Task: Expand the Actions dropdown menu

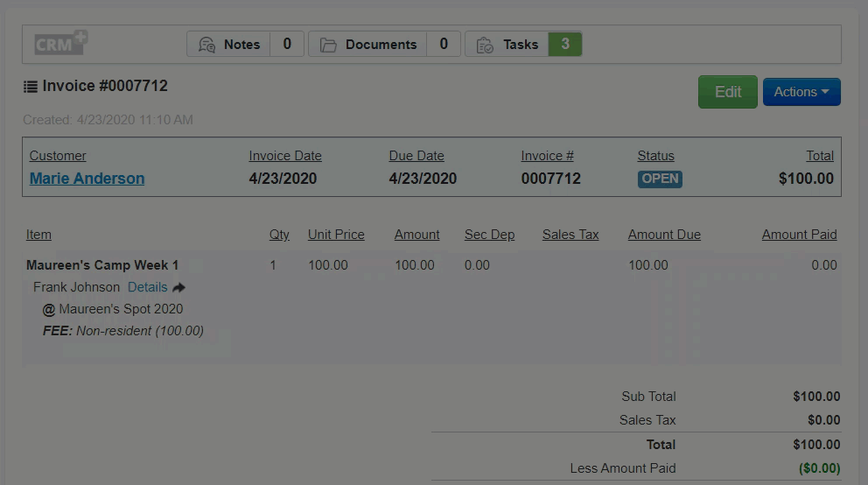Action: point(801,92)
